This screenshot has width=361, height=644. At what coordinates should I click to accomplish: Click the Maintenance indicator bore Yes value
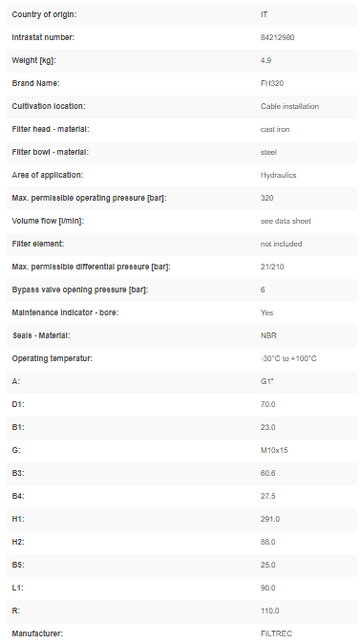pos(266,313)
